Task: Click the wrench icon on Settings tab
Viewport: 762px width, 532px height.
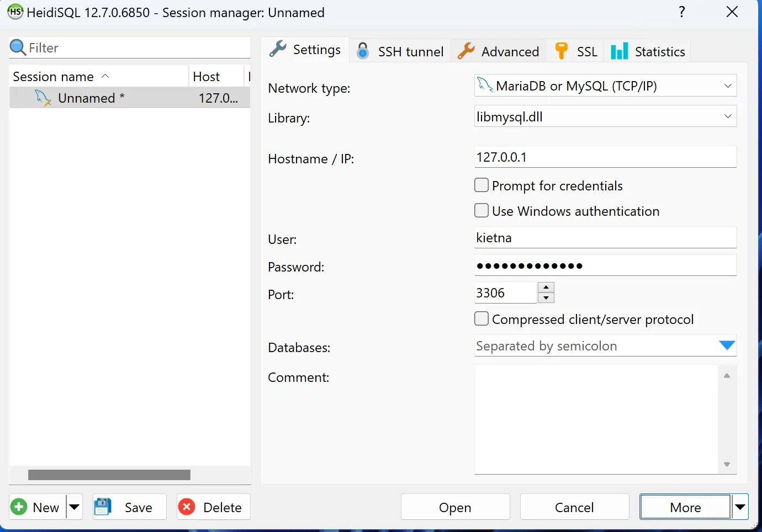Action: click(x=278, y=49)
